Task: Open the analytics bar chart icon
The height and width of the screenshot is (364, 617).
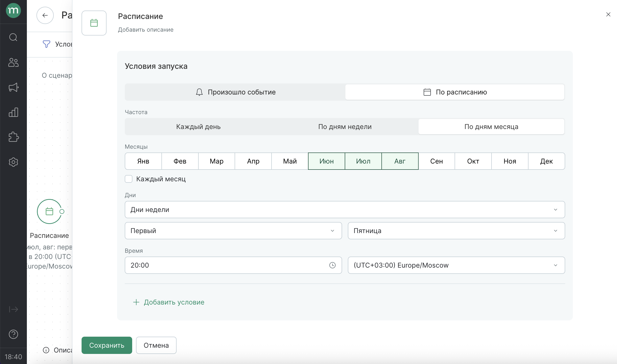Action: 13,112
